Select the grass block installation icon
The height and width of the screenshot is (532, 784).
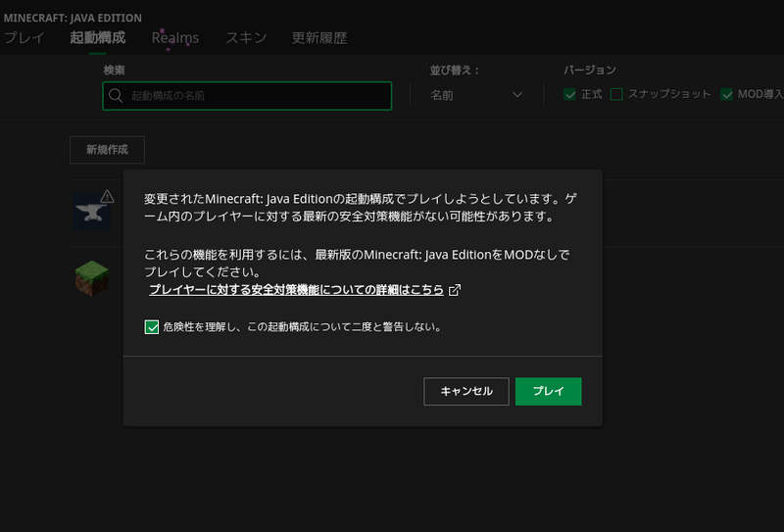point(92,278)
